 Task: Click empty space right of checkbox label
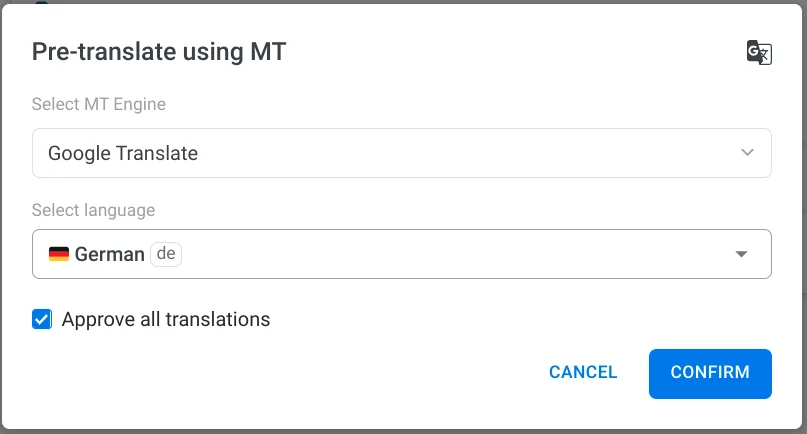point(500,320)
